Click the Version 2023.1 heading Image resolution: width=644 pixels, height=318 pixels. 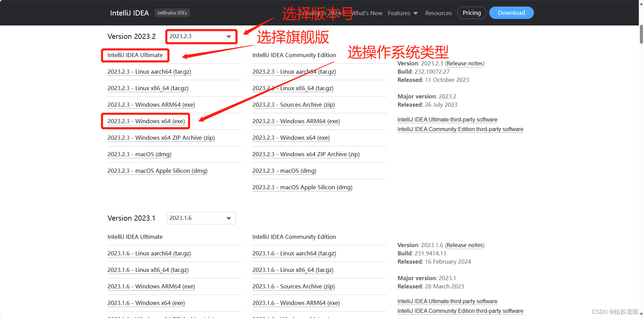131,218
